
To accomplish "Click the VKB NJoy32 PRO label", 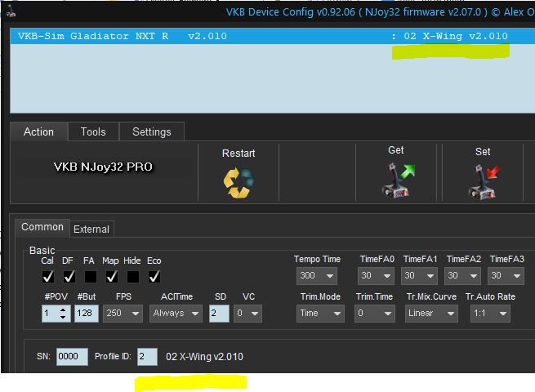I will click(103, 167).
